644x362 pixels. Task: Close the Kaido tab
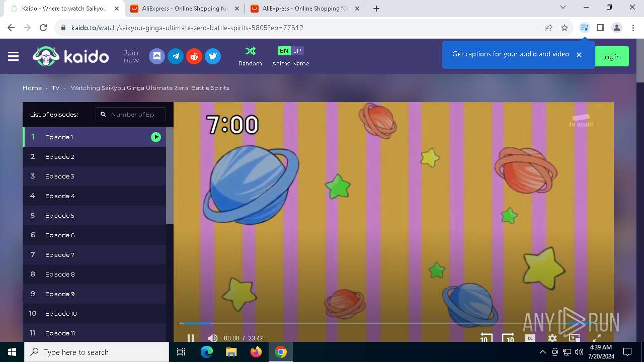point(117,9)
